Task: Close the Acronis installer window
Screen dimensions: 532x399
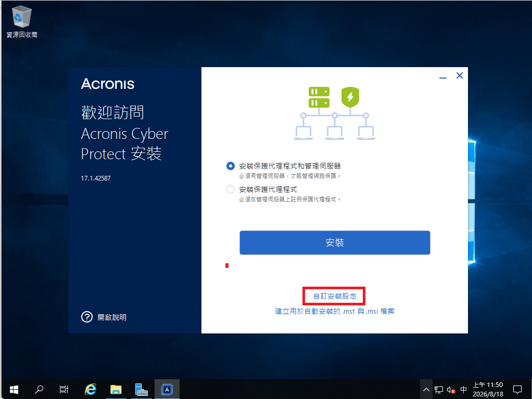Action: (x=460, y=75)
